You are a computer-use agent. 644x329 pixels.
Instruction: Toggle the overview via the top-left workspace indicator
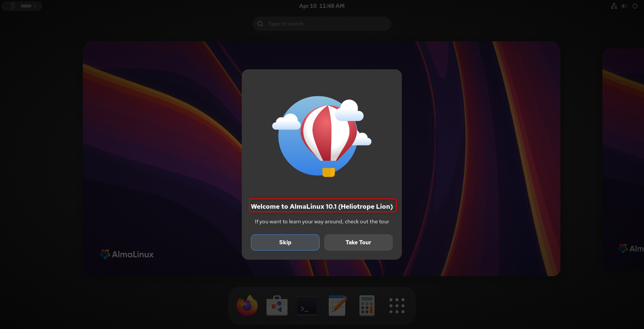click(x=21, y=6)
